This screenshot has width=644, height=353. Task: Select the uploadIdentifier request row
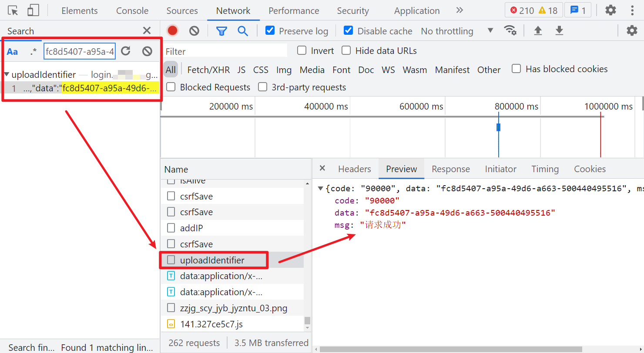212,260
